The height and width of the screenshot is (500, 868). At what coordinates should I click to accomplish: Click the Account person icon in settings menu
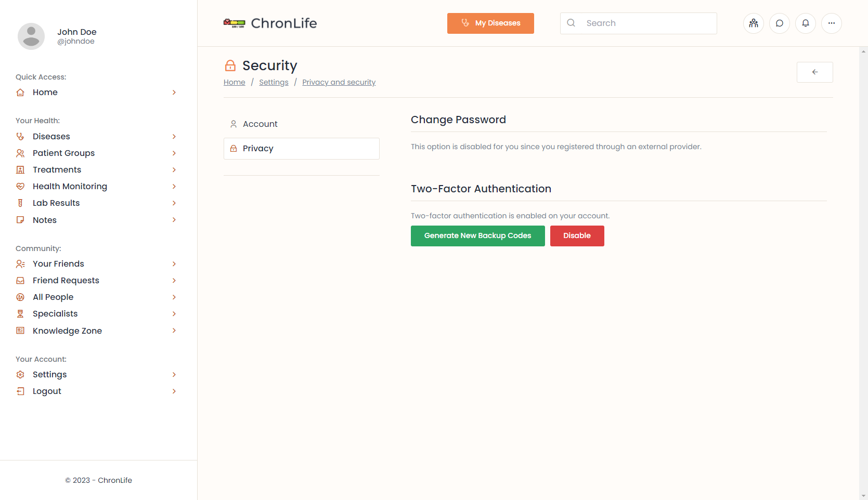[234, 124]
